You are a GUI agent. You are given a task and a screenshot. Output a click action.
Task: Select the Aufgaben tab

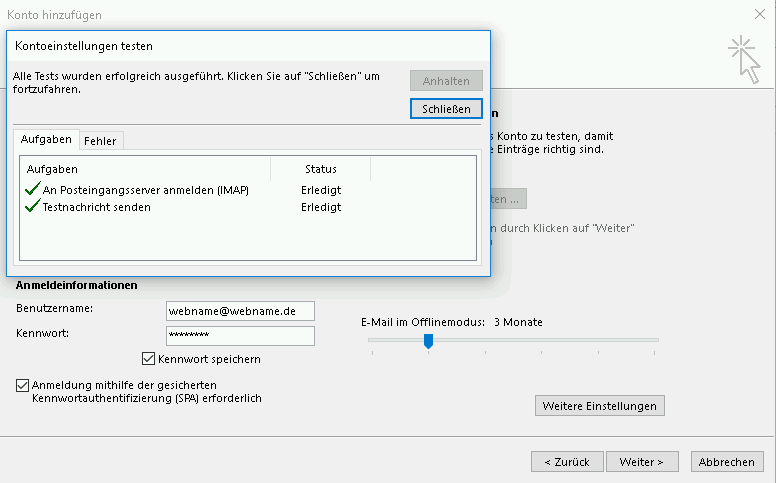point(46,140)
